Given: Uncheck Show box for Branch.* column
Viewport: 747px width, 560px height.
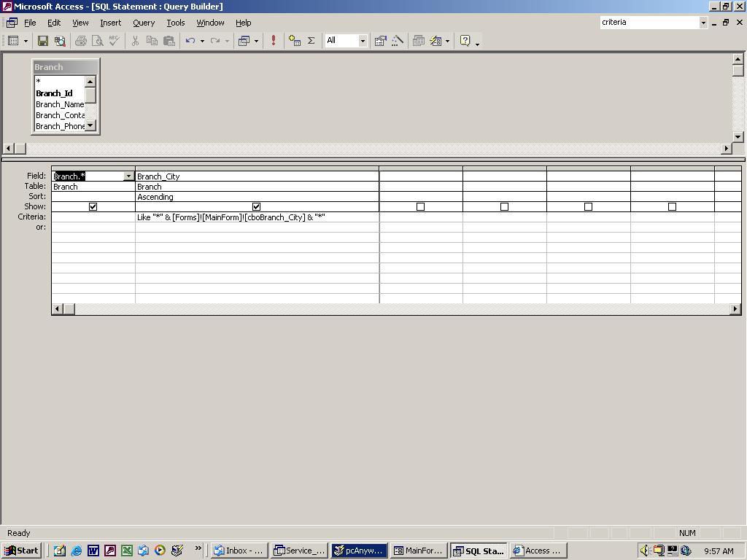Looking at the screenshot, I should pos(93,206).
